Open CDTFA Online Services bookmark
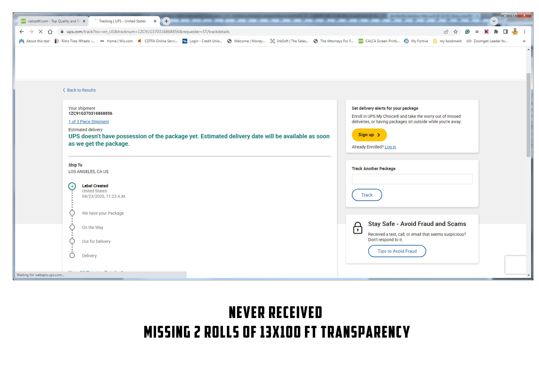This screenshot has height=392, width=539. click(158, 41)
